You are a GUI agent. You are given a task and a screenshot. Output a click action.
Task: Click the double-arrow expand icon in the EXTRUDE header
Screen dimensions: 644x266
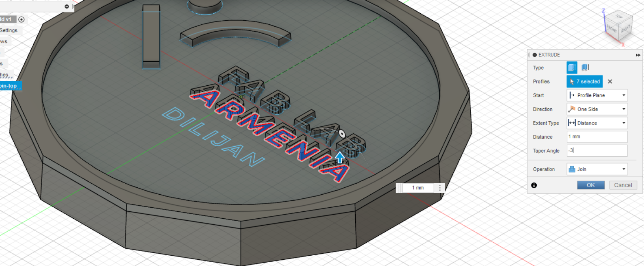[638, 55]
